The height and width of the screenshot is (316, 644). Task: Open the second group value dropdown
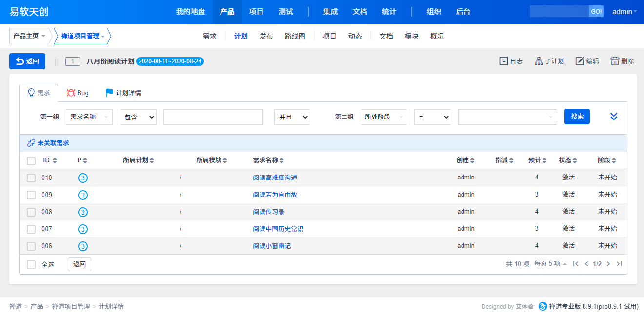[507, 117]
